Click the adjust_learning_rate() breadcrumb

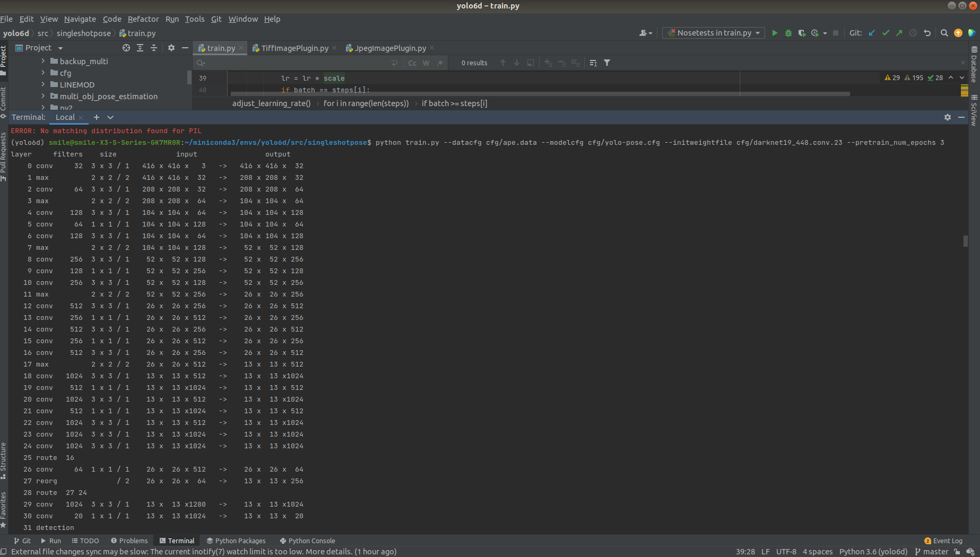(271, 103)
